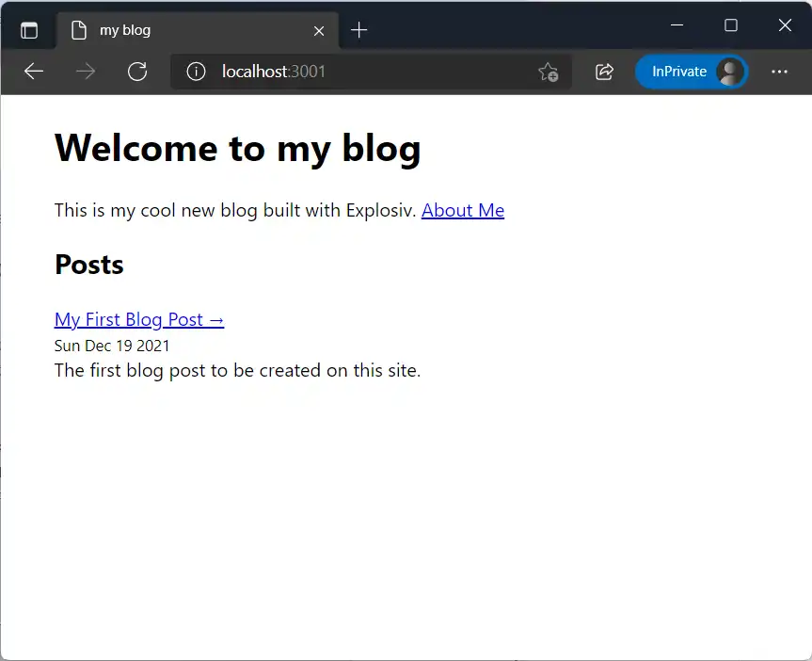Image resolution: width=812 pixels, height=661 pixels.
Task: Open the My First Blog Post link
Action: point(139,319)
